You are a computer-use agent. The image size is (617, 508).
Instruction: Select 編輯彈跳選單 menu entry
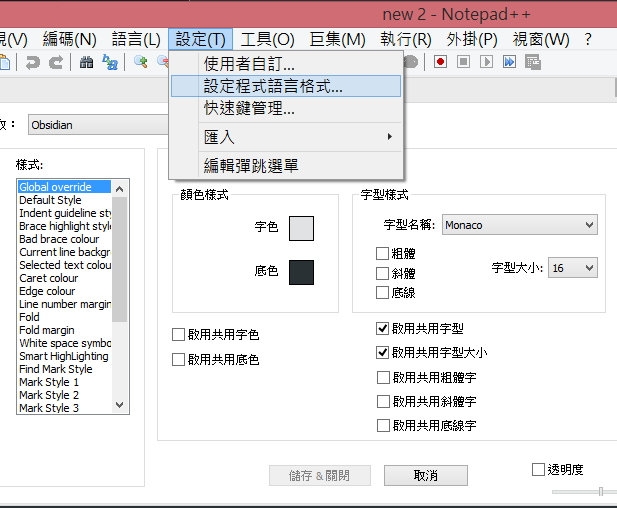pyautogui.click(x=286, y=166)
